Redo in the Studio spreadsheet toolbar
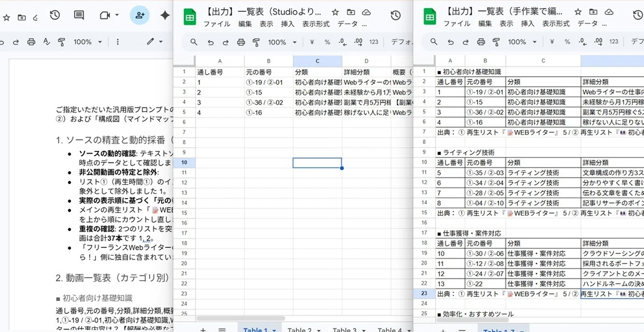This screenshot has height=332, width=644. (x=225, y=42)
